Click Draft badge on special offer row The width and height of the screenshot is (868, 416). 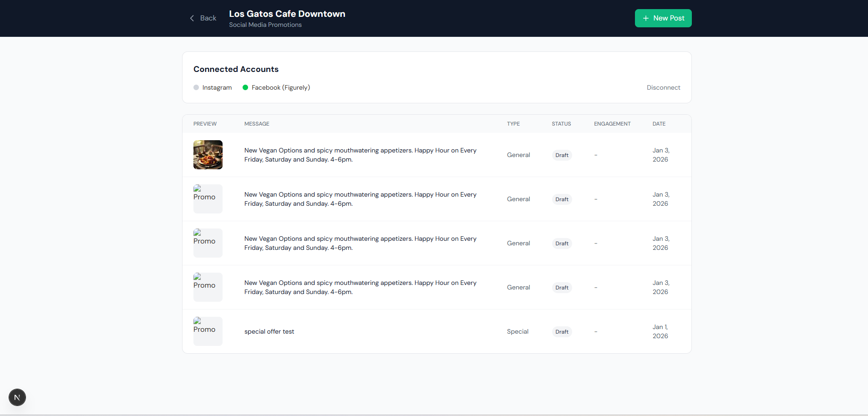562,332
